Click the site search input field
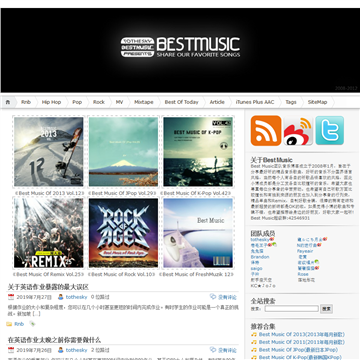This screenshot has height=360, width=360. click(x=292, y=309)
